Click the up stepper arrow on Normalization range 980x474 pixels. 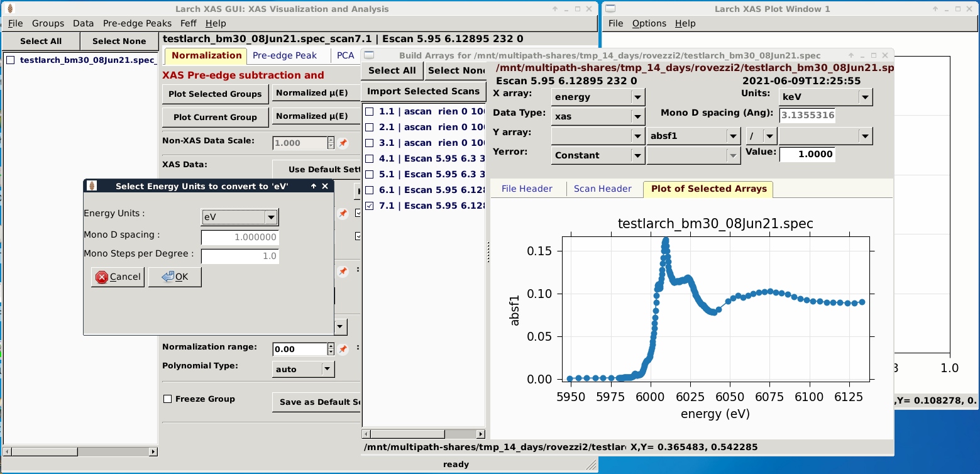click(x=331, y=345)
